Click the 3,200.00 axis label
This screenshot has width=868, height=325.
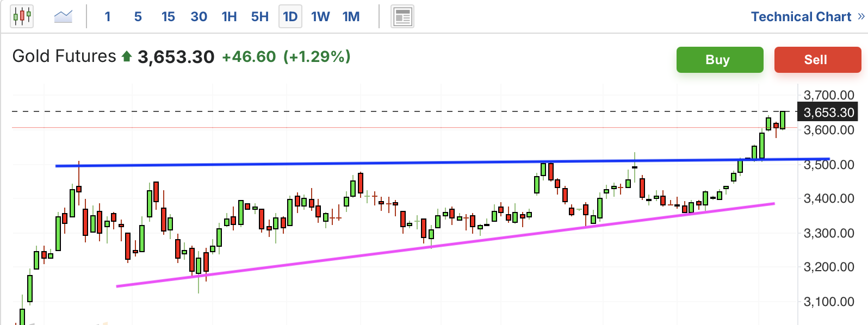click(829, 267)
